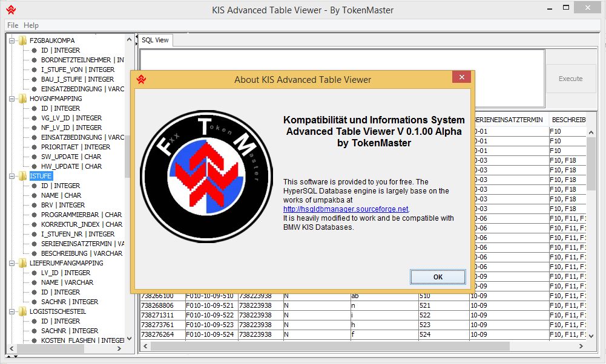The height and width of the screenshot is (364, 606).
Task: Collapse the ISTUFE tree node
Action: (x=12, y=176)
